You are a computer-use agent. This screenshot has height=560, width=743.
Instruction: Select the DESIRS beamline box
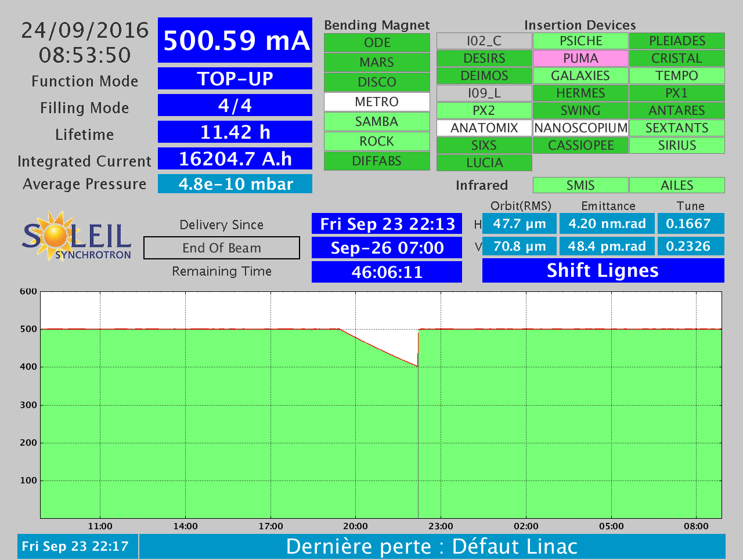pyautogui.click(x=484, y=59)
